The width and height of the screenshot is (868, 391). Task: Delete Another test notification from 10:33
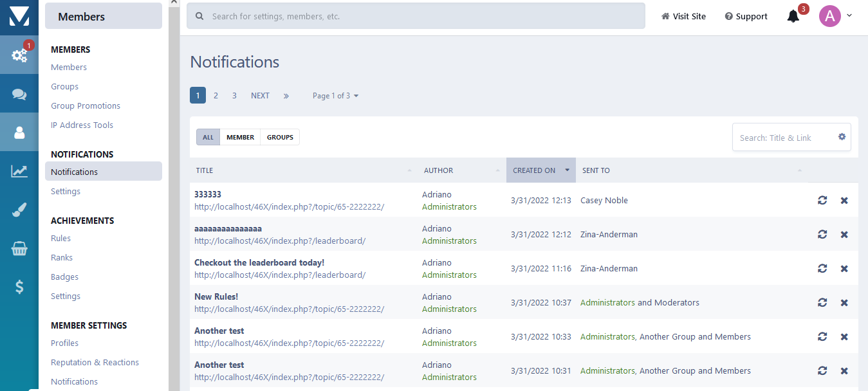point(844,337)
